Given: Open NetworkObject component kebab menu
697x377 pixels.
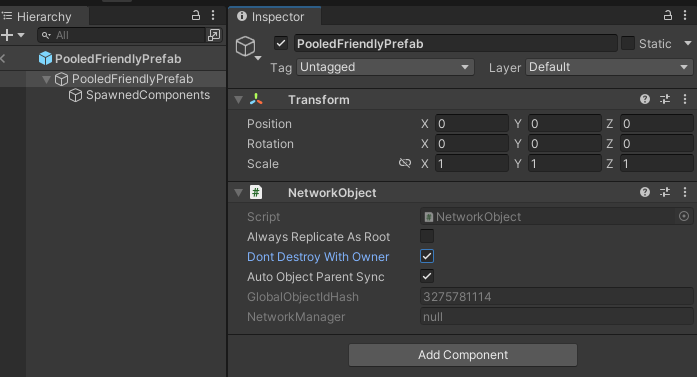Looking at the screenshot, I should 685,192.
